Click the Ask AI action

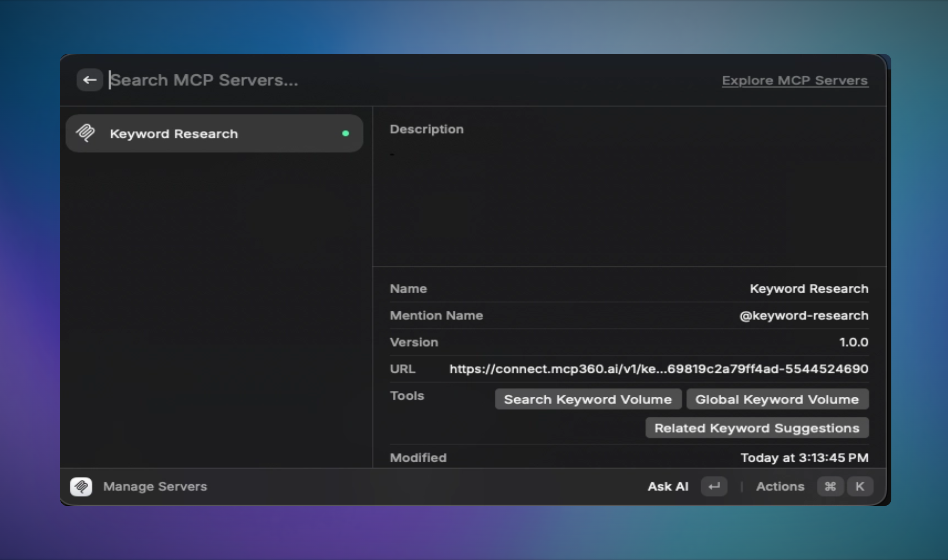(x=668, y=486)
